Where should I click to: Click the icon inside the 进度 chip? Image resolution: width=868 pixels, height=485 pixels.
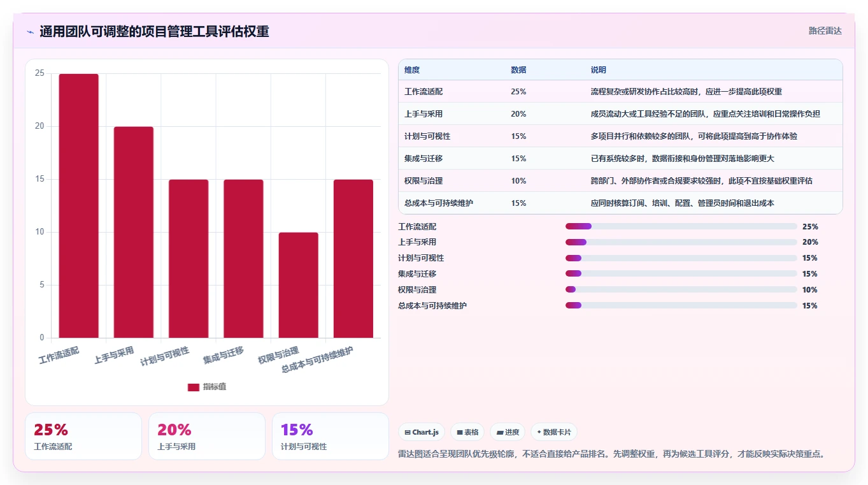point(500,432)
